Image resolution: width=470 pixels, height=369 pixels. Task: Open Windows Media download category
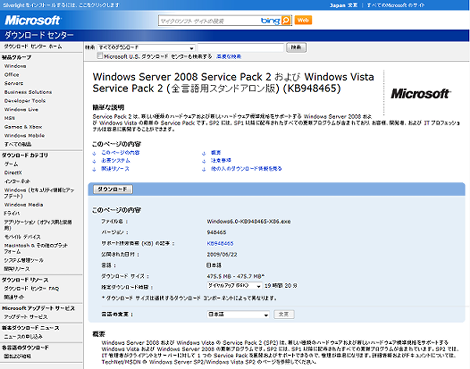click(23, 205)
